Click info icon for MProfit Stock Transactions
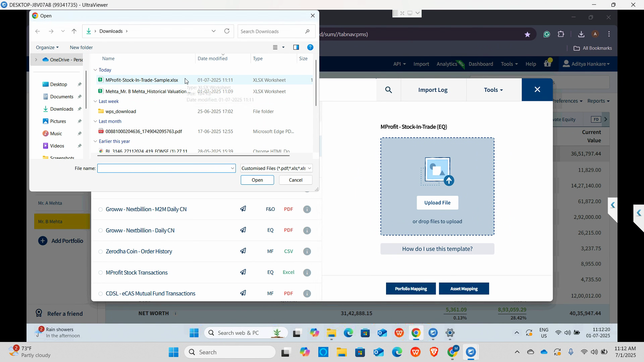The height and width of the screenshot is (362, 644). [x=307, y=273]
